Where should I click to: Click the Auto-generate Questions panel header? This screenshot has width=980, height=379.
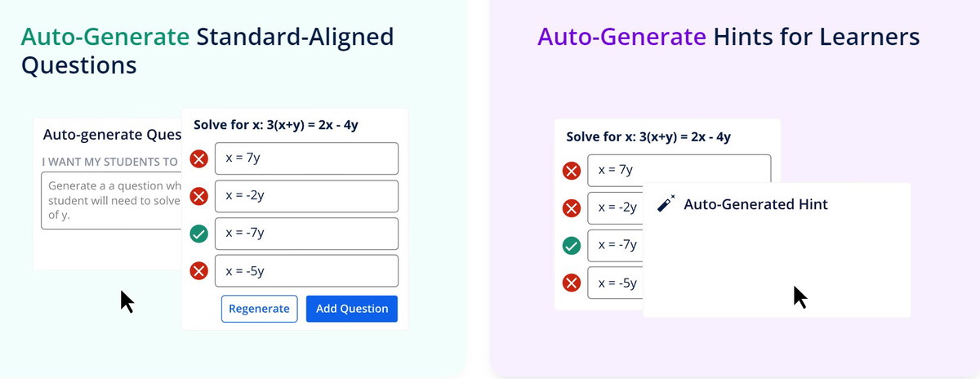pyautogui.click(x=112, y=135)
